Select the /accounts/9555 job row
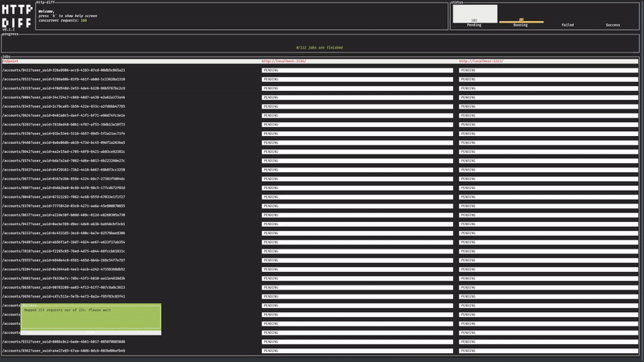Image resolution: width=644 pixels, height=362 pixels. point(320,260)
